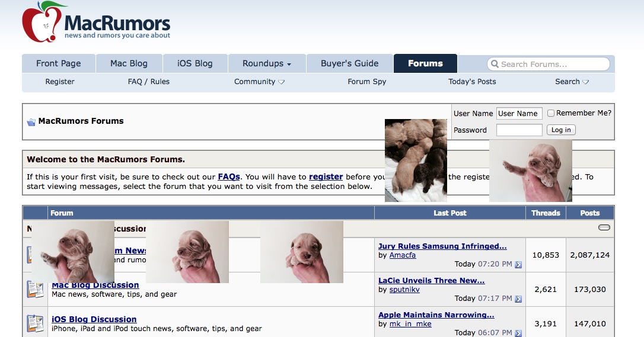Click the register link in welcome text
The height and width of the screenshot is (337, 644).
pos(326,176)
